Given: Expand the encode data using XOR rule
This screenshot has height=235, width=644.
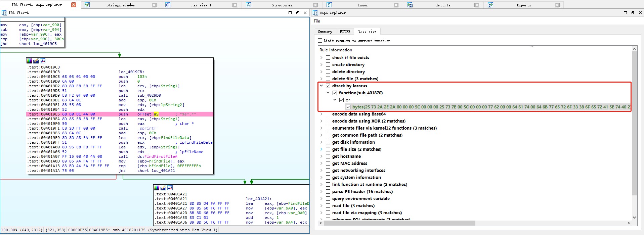Looking at the screenshot, I should [321, 121].
